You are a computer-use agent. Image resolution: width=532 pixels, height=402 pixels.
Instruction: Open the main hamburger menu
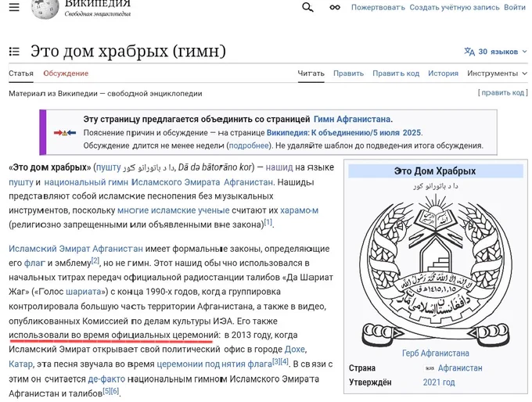pyautogui.click(x=14, y=7)
